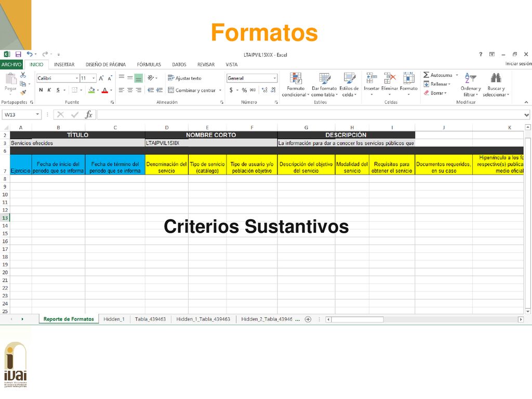Open the Calibri font name dropdown
The image size is (532, 399).
(x=77, y=78)
